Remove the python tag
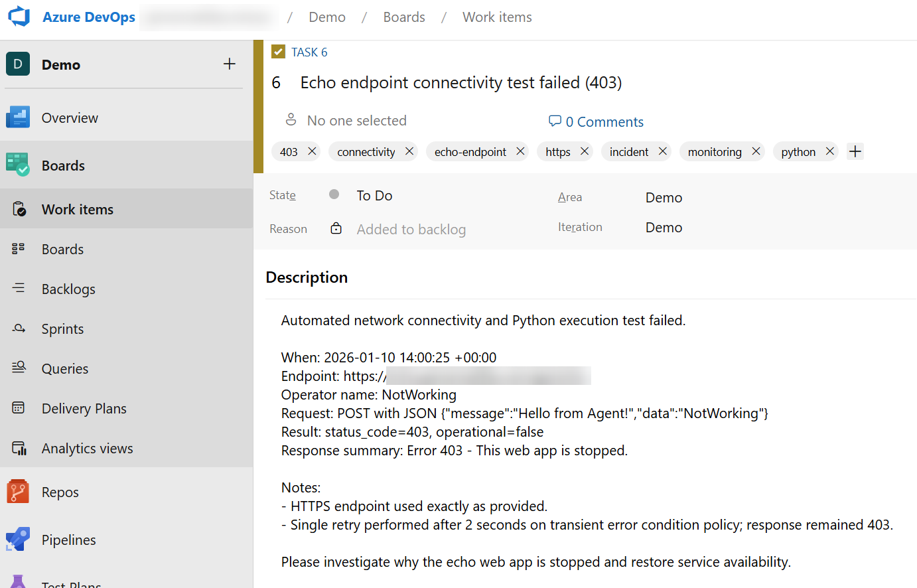917x588 pixels. tap(829, 151)
